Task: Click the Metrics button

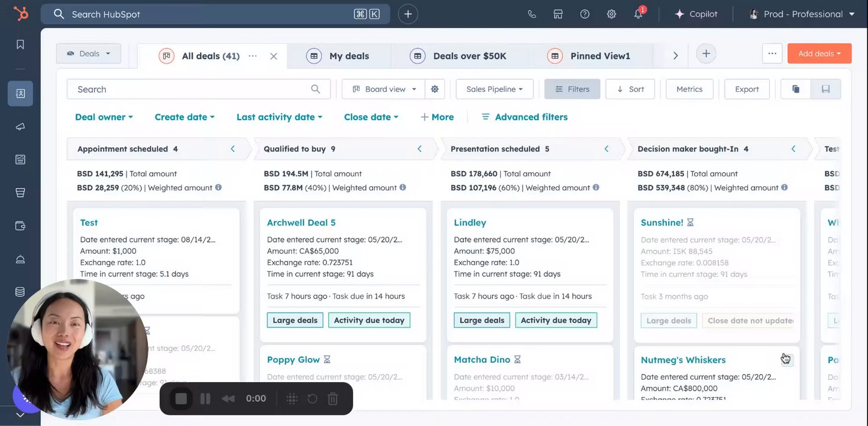Action: click(x=689, y=89)
